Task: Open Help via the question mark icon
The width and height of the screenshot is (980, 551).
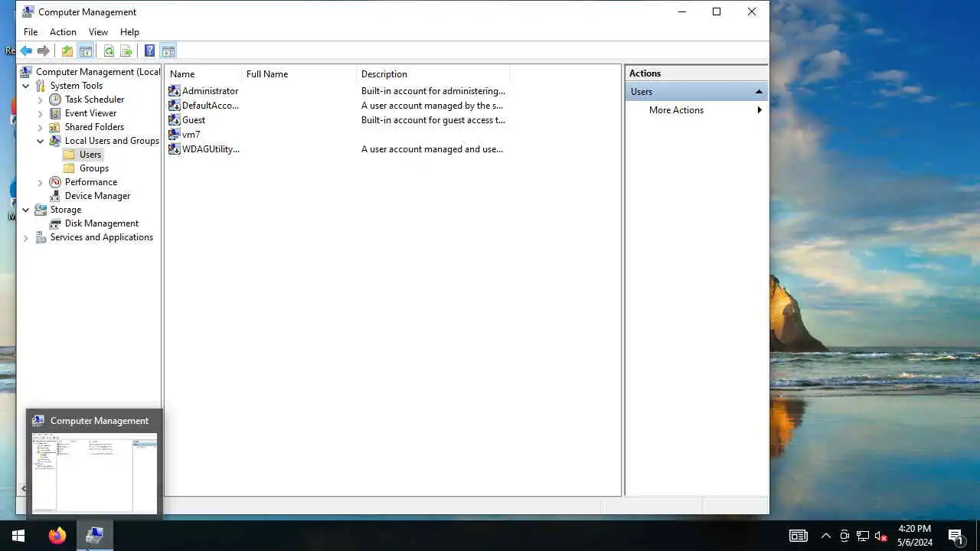Action: click(x=149, y=51)
